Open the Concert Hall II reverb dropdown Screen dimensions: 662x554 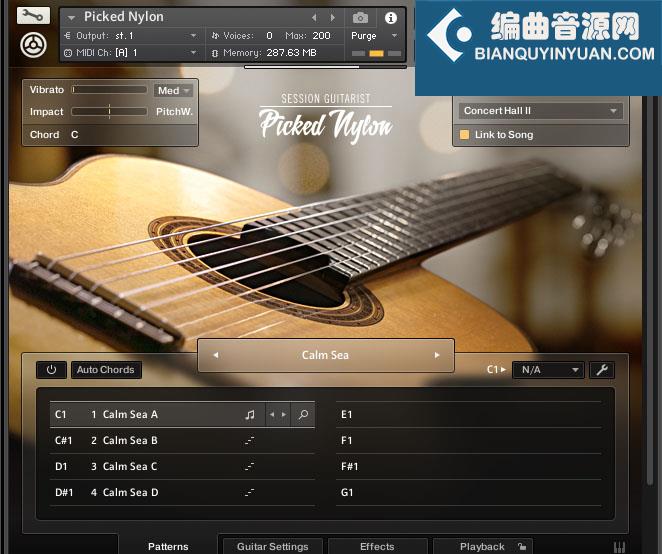(540, 111)
